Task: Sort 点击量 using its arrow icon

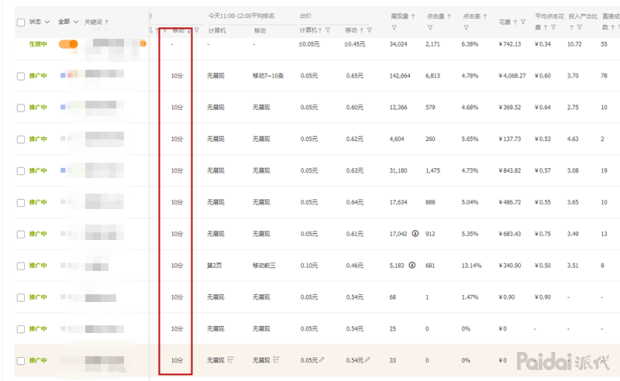Action: coord(449,16)
